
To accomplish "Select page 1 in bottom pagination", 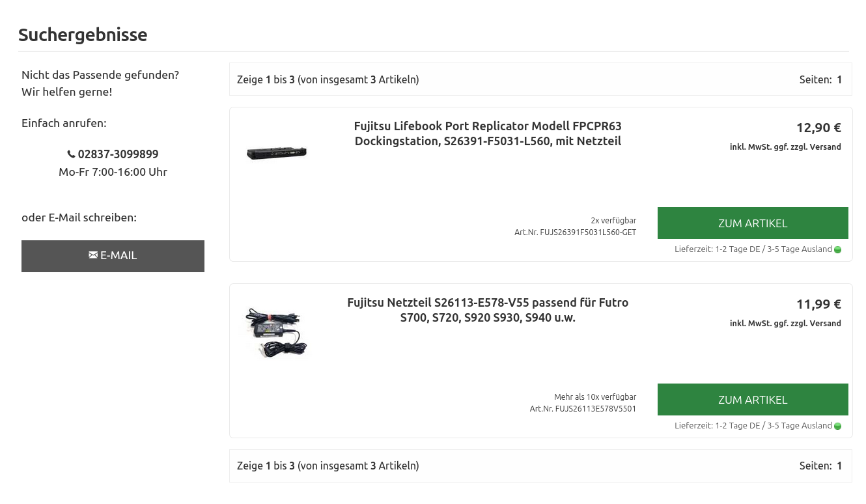I will [839, 466].
